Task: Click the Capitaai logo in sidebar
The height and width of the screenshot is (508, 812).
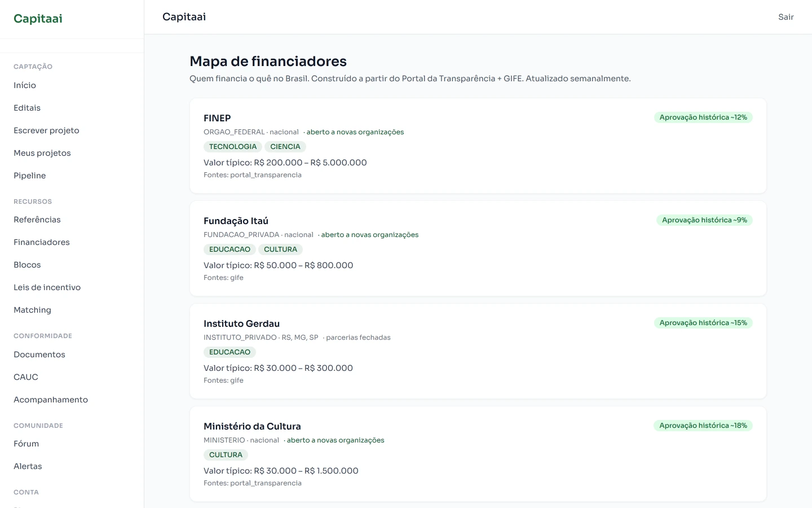Action: 38,19
